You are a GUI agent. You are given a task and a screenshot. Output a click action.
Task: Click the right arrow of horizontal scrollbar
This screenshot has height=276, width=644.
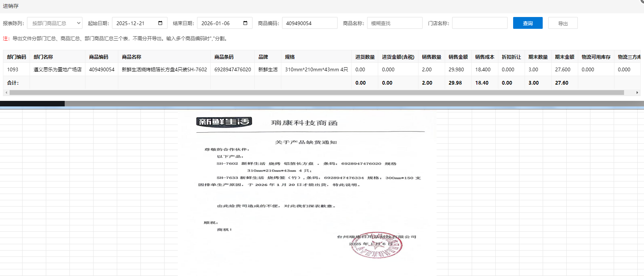[637, 93]
